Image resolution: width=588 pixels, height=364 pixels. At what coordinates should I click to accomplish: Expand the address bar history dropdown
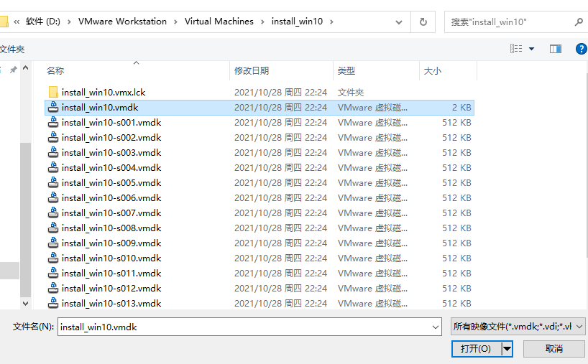coord(400,22)
